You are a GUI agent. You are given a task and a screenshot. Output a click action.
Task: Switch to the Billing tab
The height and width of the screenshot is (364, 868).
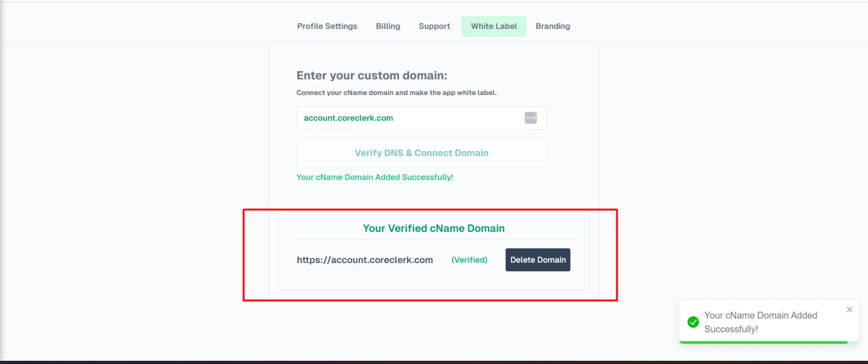click(388, 26)
